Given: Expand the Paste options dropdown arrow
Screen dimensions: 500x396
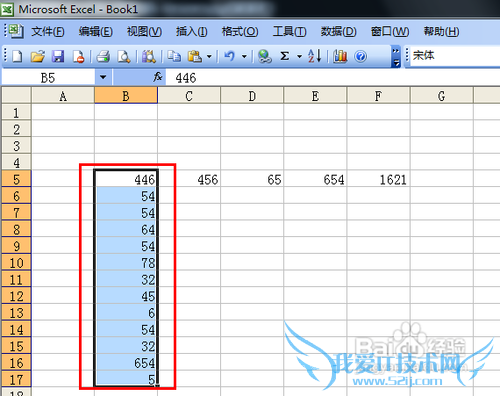Looking at the screenshot, I should (209, 56).
